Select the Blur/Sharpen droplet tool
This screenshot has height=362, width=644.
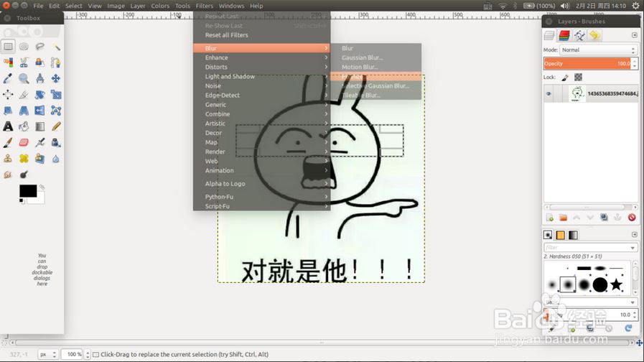coord(56,159)
